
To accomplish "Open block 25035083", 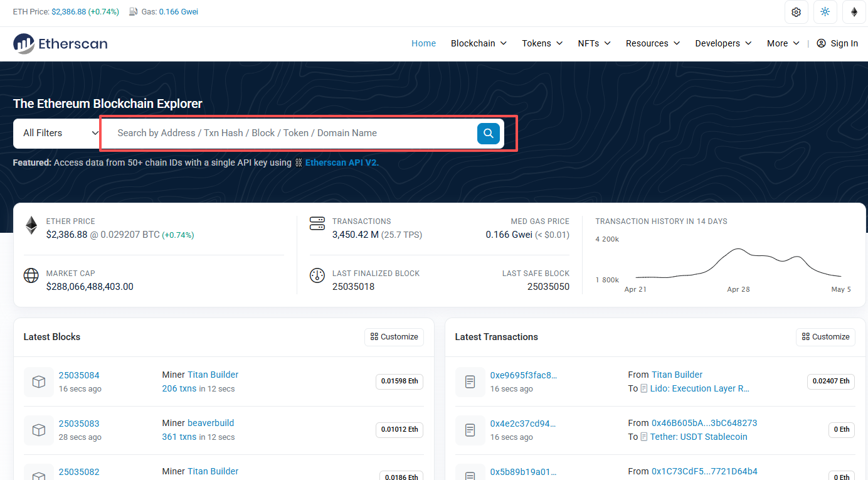I will pyautogui.click(x=79, y=424).
